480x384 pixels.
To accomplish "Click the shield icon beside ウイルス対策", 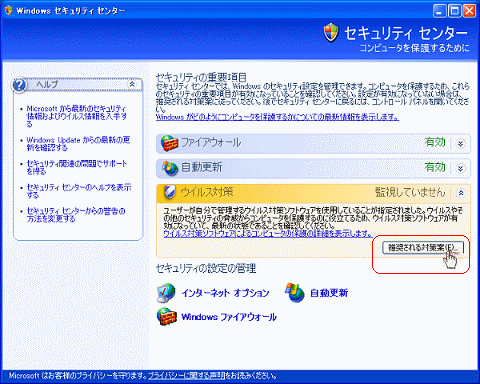I will 170,192.
